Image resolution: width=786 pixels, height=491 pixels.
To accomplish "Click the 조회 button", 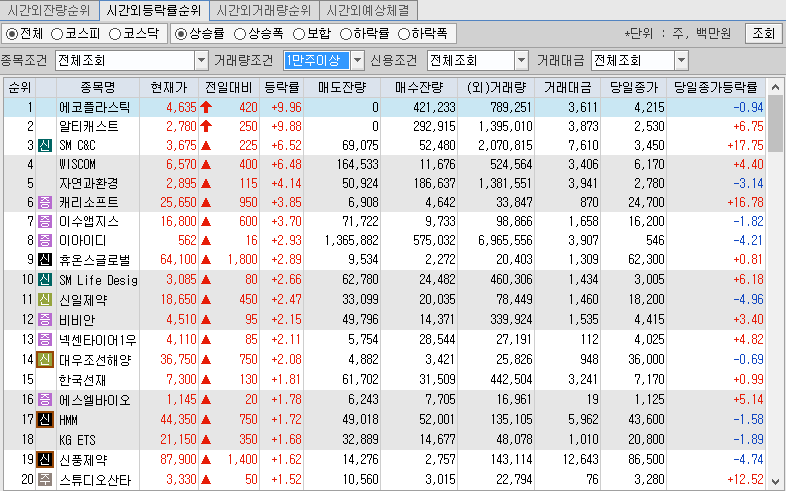I will tap(763, 34).
